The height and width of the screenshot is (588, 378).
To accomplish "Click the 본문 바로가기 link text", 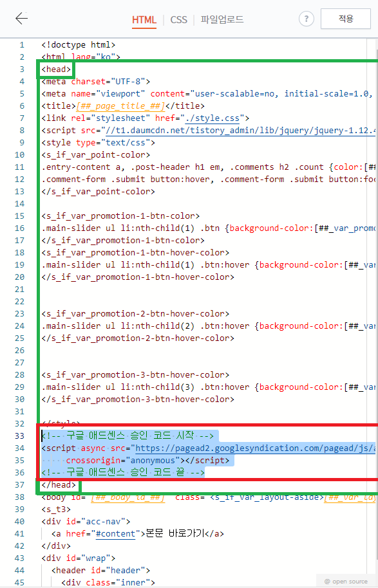I will pyautogui.click(x=175, y=533).
